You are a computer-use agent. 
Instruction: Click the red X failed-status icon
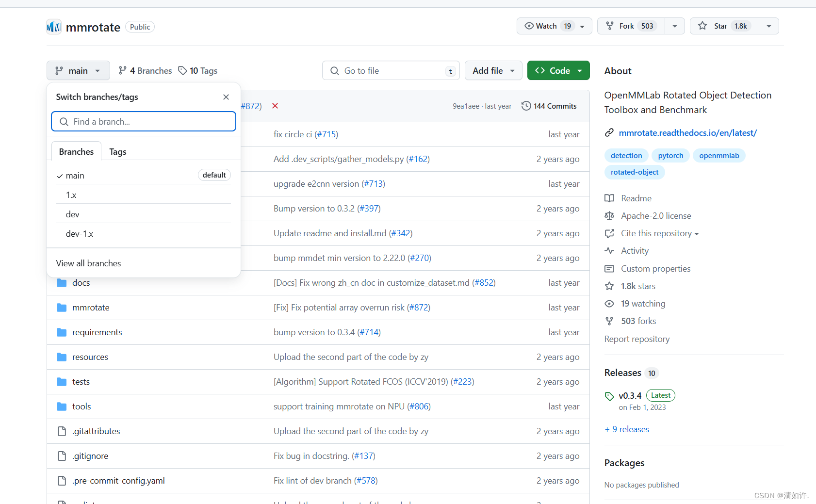pos(275,106)
